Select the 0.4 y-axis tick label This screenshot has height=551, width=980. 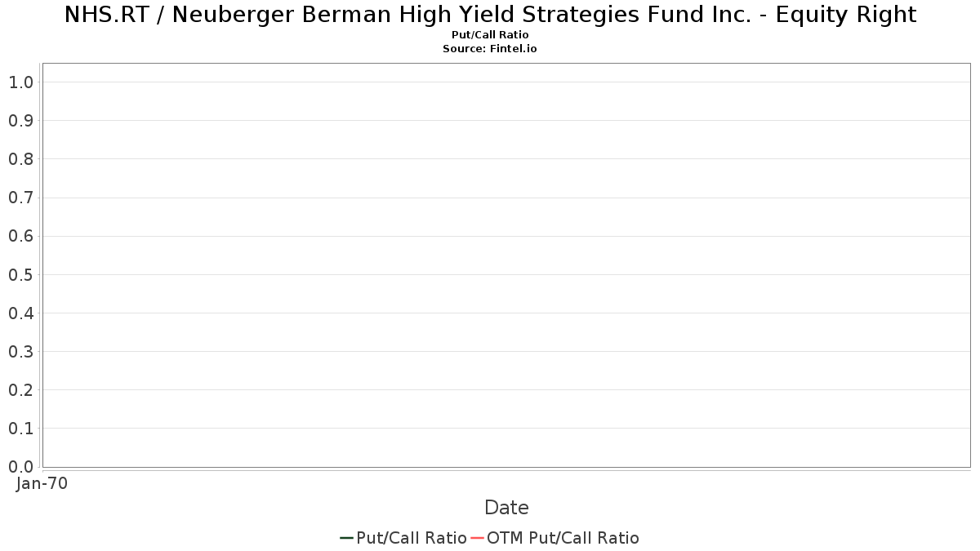(20, 313)
